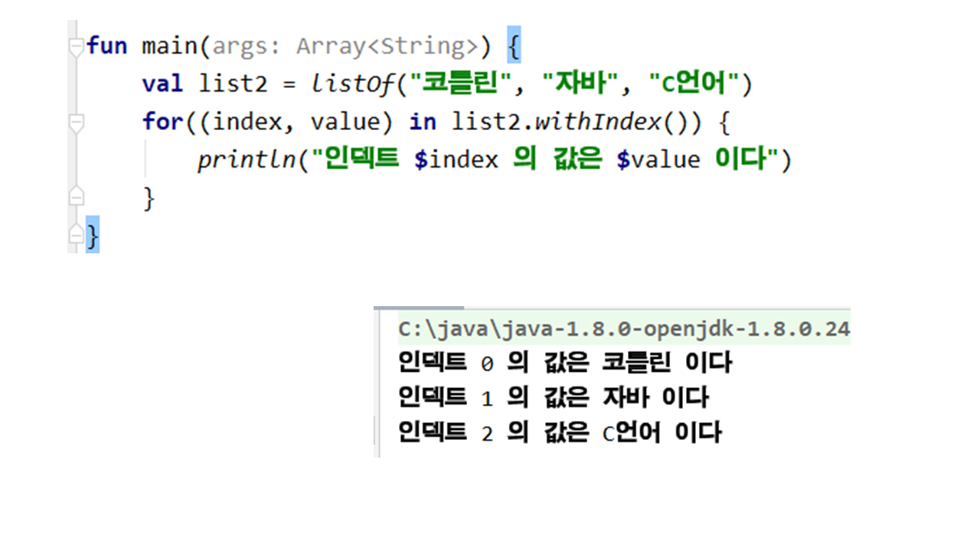This screenshot has height=551, width=980.
Task: Click fold end marker at main's closing brace
Action: [76, 233]
